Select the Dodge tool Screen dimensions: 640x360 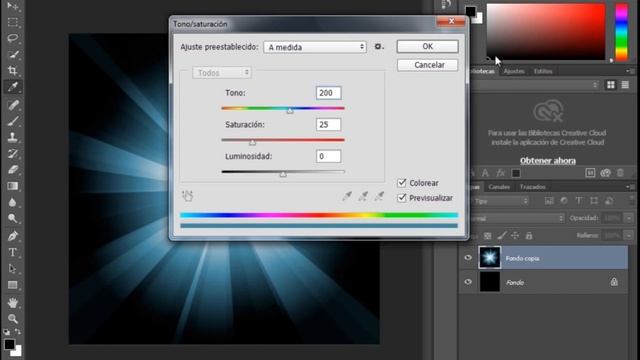(13, 219)
